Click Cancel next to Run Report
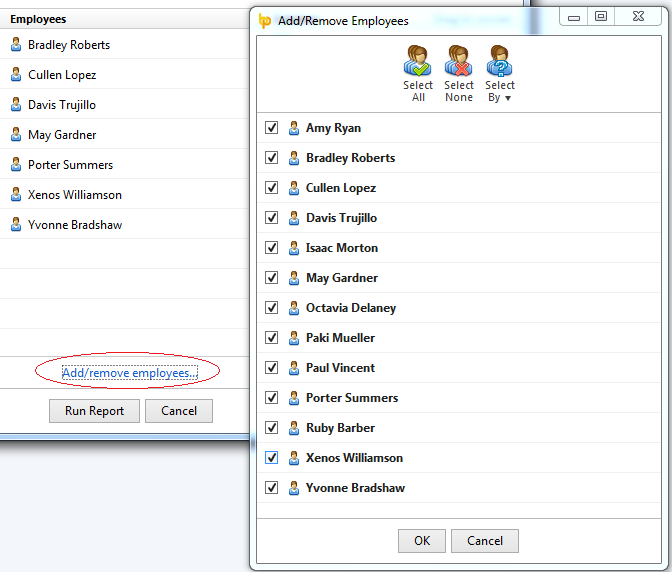Screen dimensions: 672x572 [179, 411]
